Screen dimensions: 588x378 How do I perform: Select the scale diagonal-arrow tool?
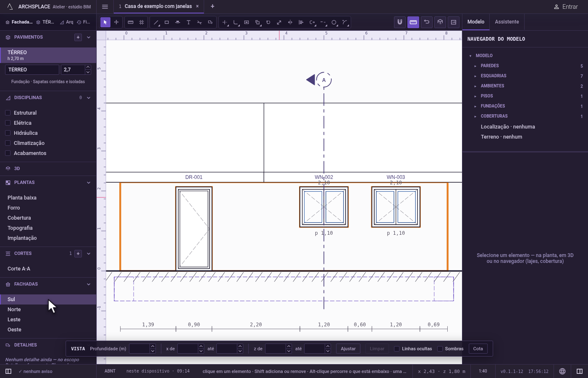click(279, 22)
